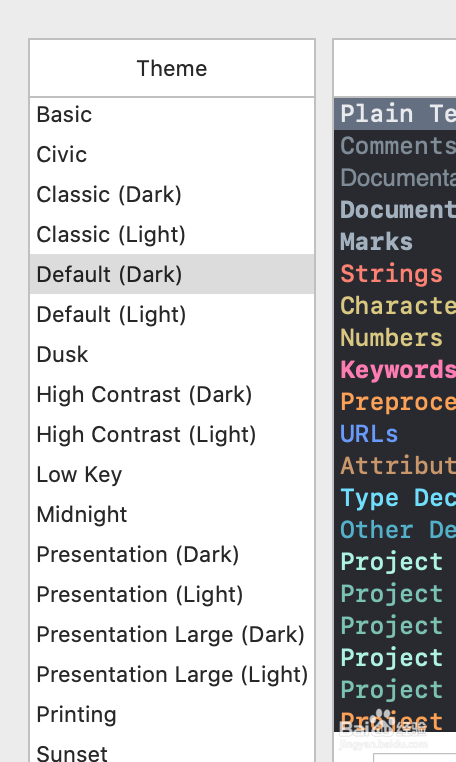Select the URLs syntax category
Image resolution: width=456 pixels, height=762 pixels.
click(x=395, y=434)
